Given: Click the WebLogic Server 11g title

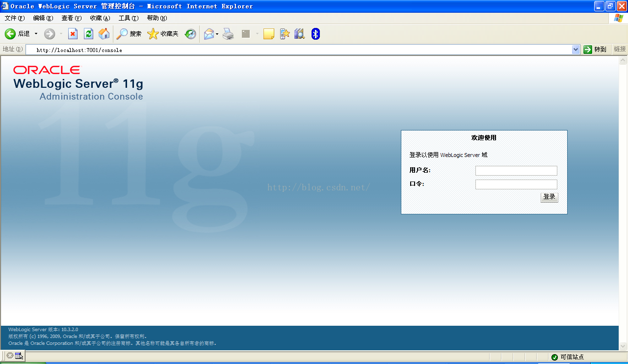Looking at the screenshot, I should pos(78,83).
